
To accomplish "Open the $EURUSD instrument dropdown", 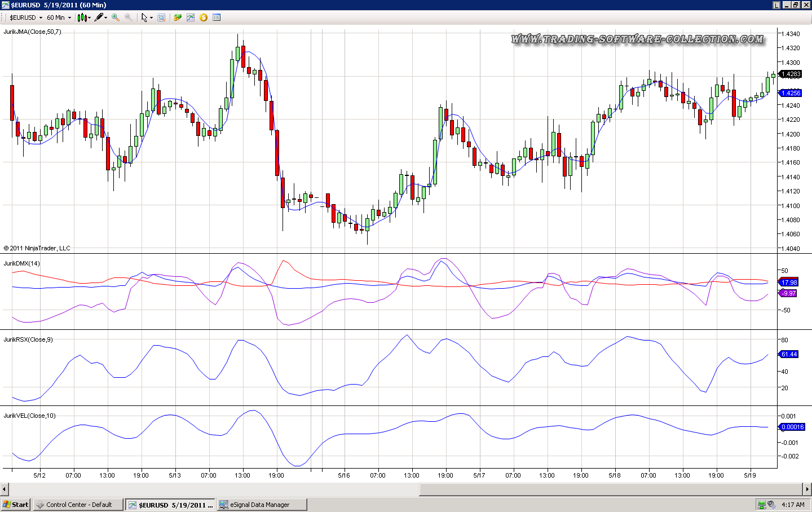I will (x=26, y=17).
